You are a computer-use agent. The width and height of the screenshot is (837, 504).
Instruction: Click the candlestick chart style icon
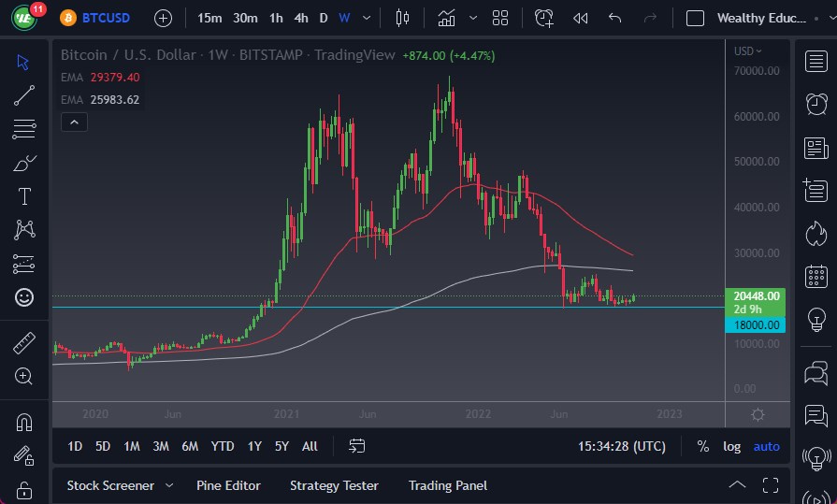(x=403, y=18)
